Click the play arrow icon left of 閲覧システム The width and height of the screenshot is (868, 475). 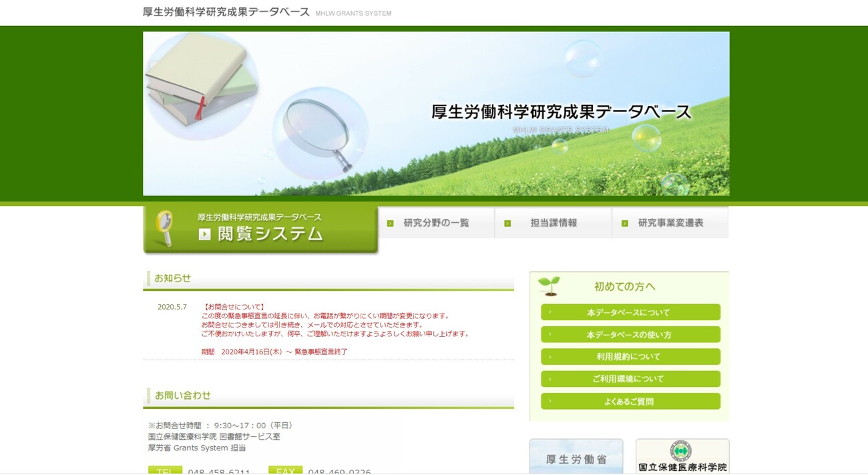pos(205,234)
